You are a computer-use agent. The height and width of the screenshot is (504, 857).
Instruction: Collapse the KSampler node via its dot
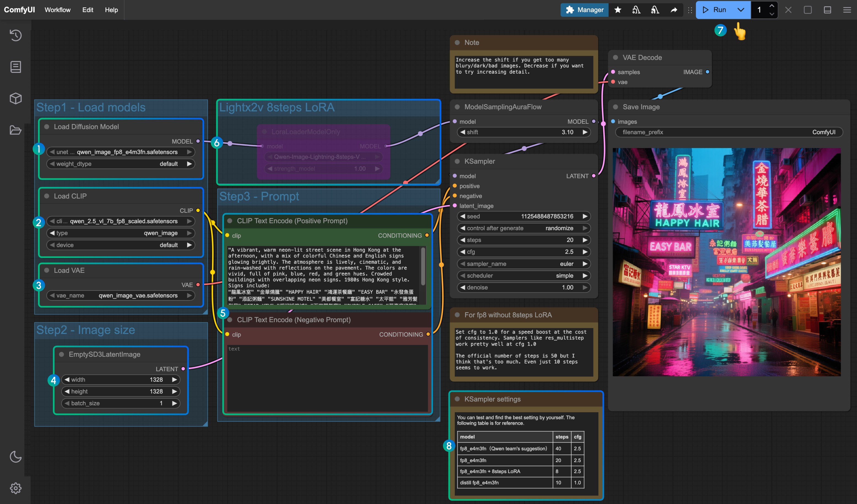(457, 161)
